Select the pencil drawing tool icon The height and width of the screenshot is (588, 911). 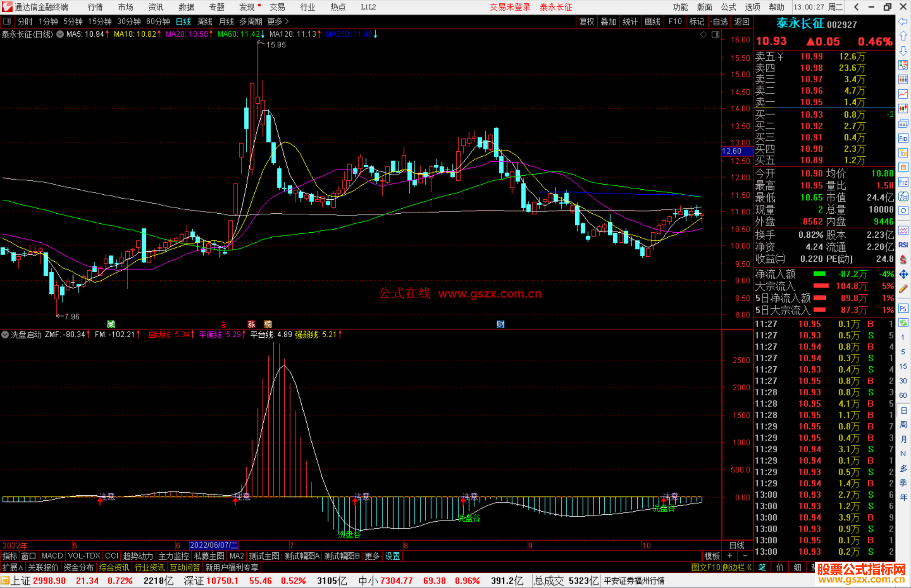click(x=903, y=289)
